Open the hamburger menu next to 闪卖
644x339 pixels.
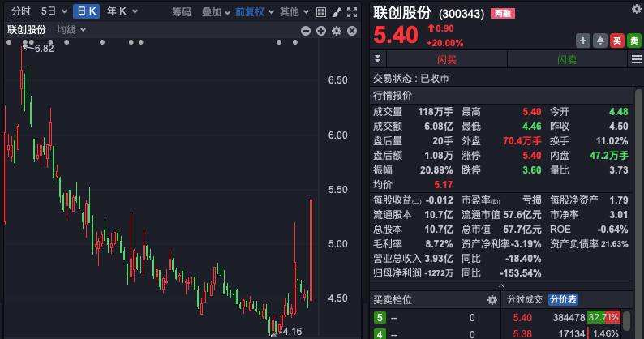coord(636,60)
